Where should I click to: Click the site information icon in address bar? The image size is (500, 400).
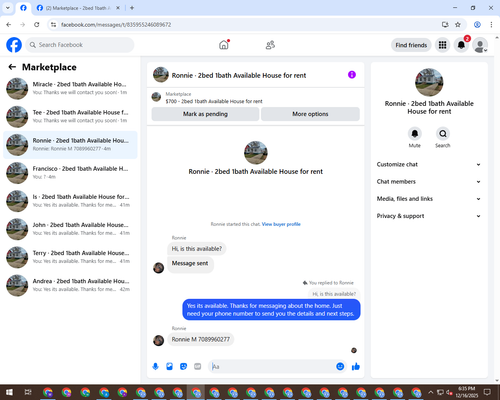(x=53, y=25)
